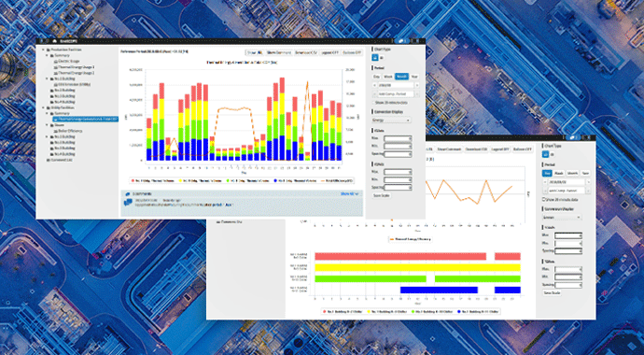
Task: Expand Show All in the Comments panel
Action: coord(350,193)
